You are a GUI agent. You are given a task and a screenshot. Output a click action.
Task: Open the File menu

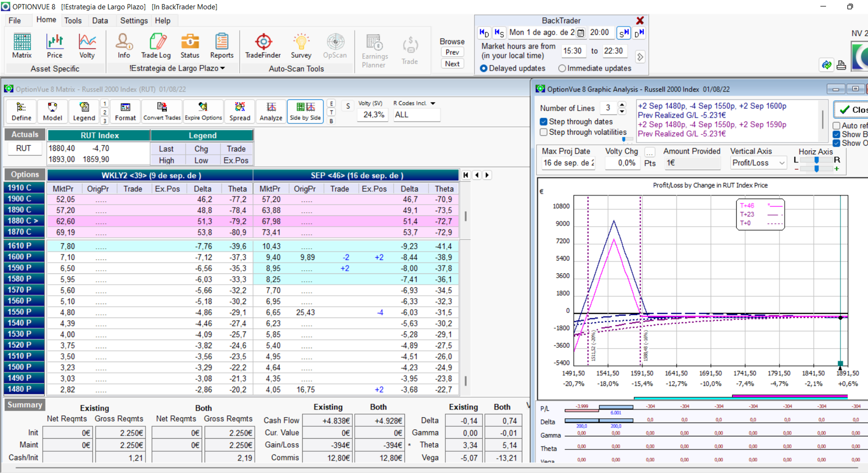point(15,21)
